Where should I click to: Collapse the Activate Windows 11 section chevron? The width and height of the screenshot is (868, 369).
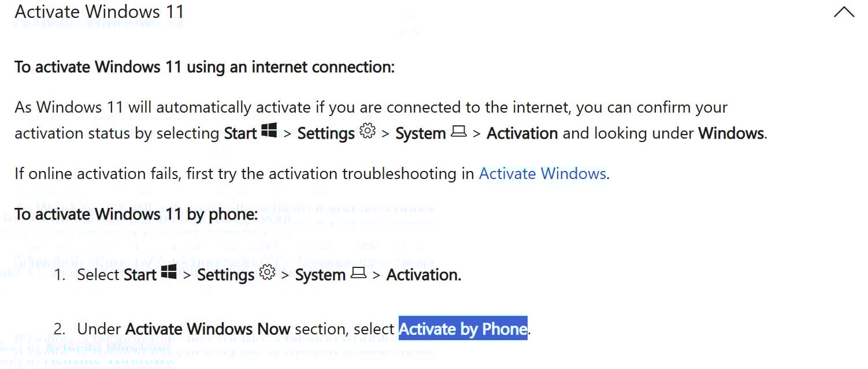[844, 12]
